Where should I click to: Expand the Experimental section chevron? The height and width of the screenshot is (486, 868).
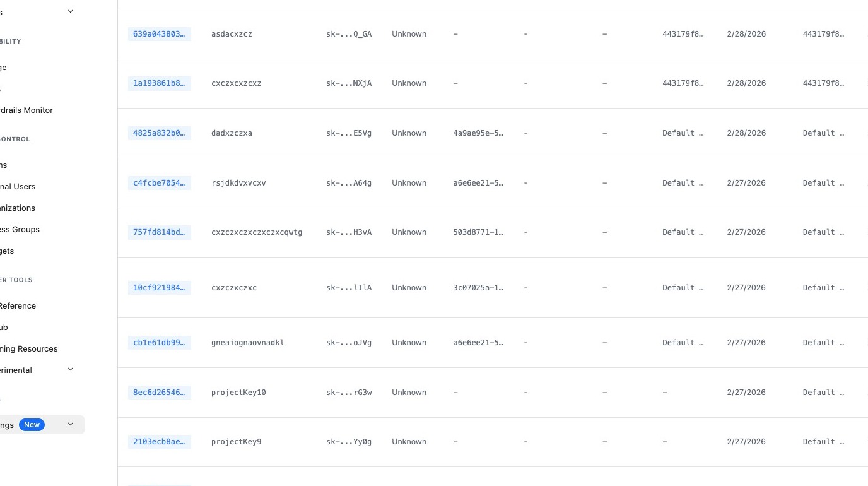pos(71,369)
